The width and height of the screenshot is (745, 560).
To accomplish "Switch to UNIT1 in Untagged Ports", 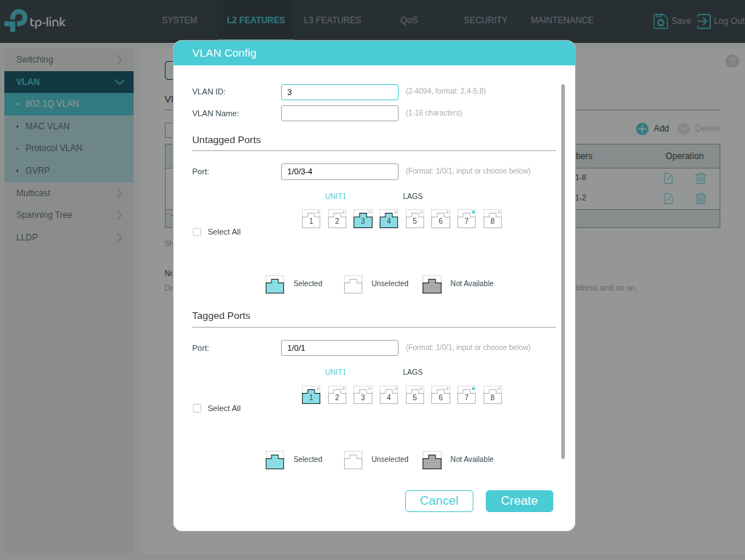I will tap(335, 196).
